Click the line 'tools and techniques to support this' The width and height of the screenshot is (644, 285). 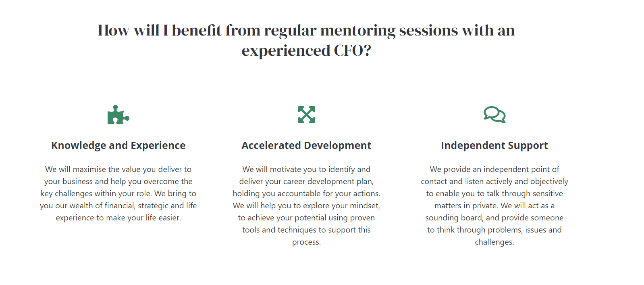(x=306, y=230)
